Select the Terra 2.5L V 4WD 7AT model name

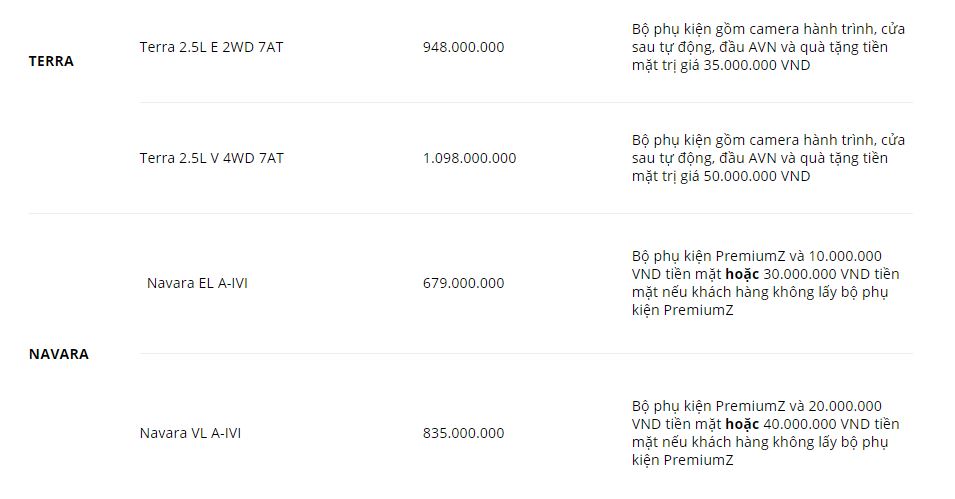(x=211, y=158)
